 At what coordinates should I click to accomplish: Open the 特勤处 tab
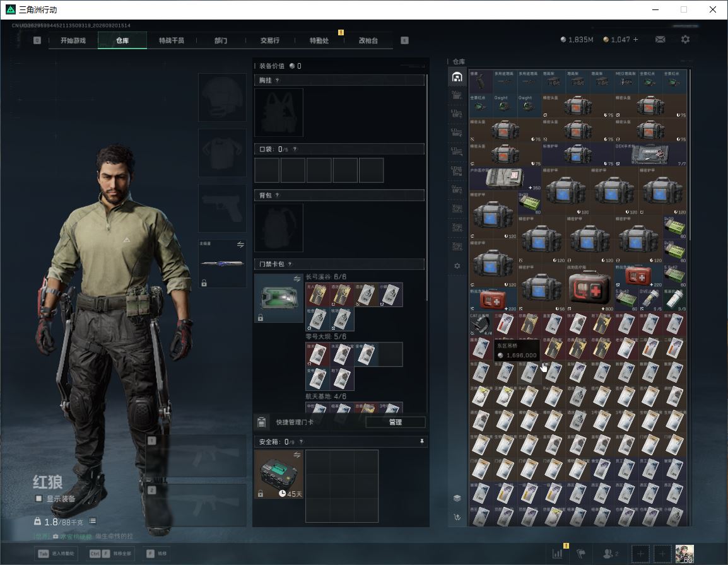(x=319, y=40)
